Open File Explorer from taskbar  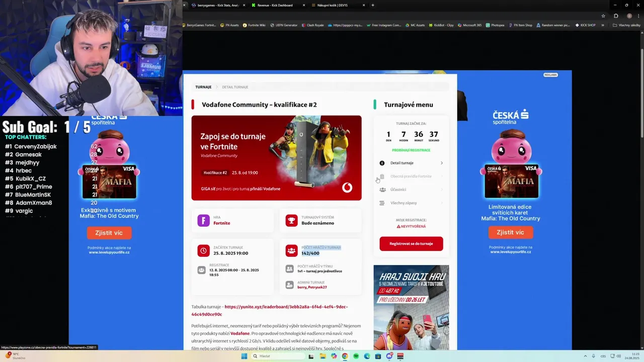322,356
